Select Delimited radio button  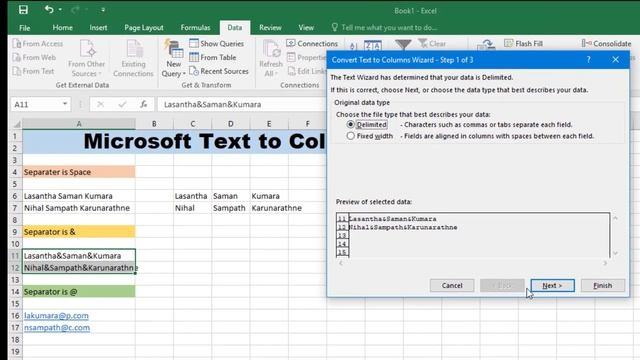tap(350, 124)
